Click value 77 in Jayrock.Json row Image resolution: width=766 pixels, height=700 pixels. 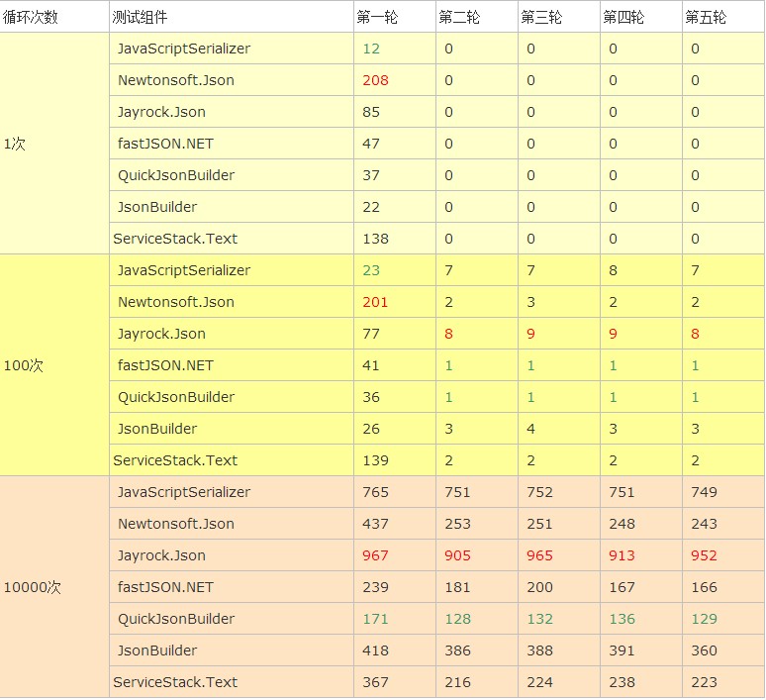point(371,334)
